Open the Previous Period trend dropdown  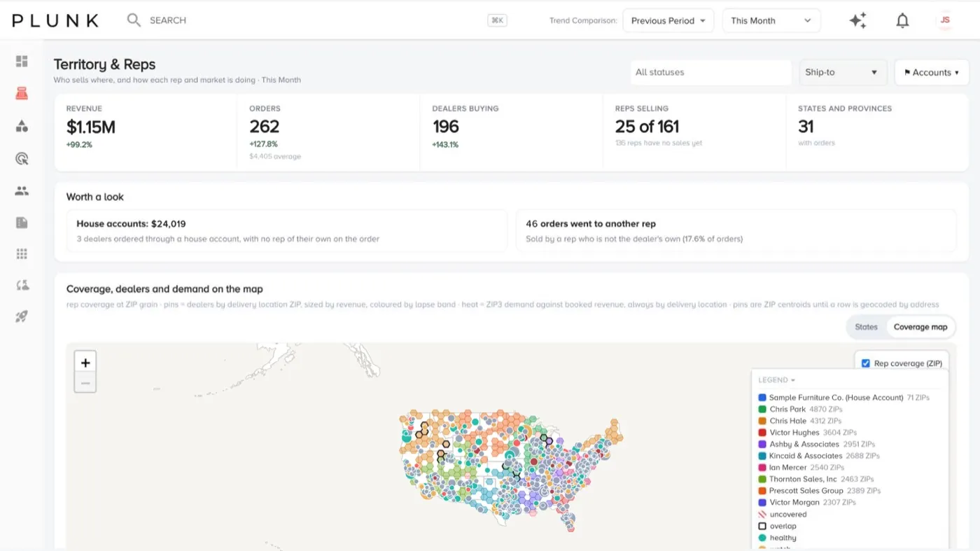pos(668,20)
